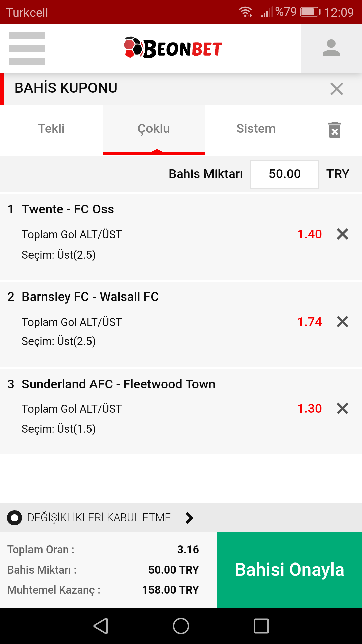Image resolution: width=362 pixels, height=644 pixels.
Task: Remove Sunderland AFC - Fleetwood Town selection
Action: [x=342, y=408]
